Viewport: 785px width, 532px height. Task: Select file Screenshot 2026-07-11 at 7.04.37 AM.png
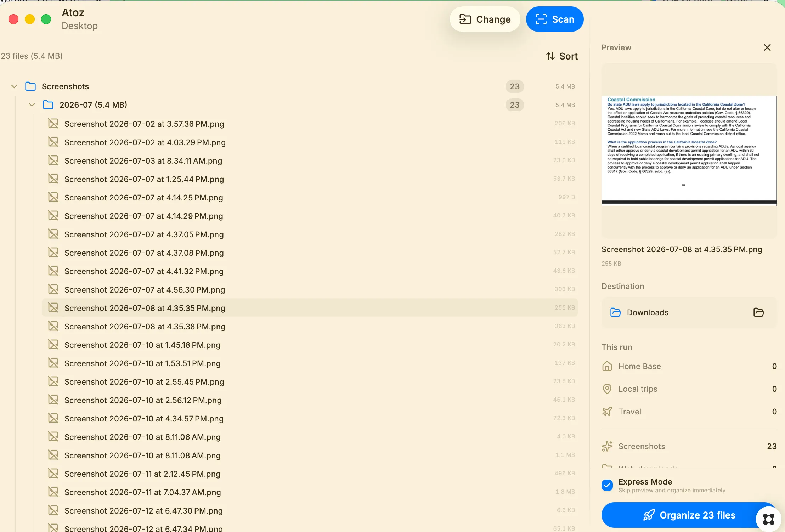click(x=310, y=492)
